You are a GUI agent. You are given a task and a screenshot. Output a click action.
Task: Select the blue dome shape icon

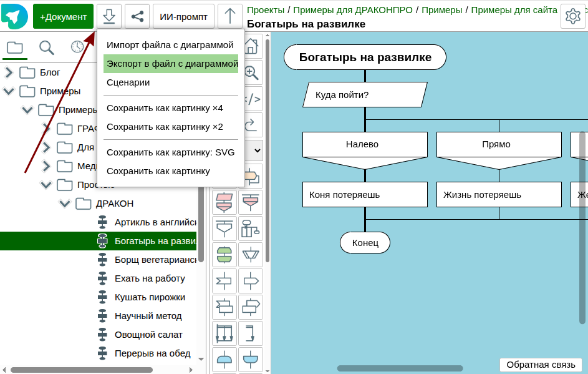(224, 360)
